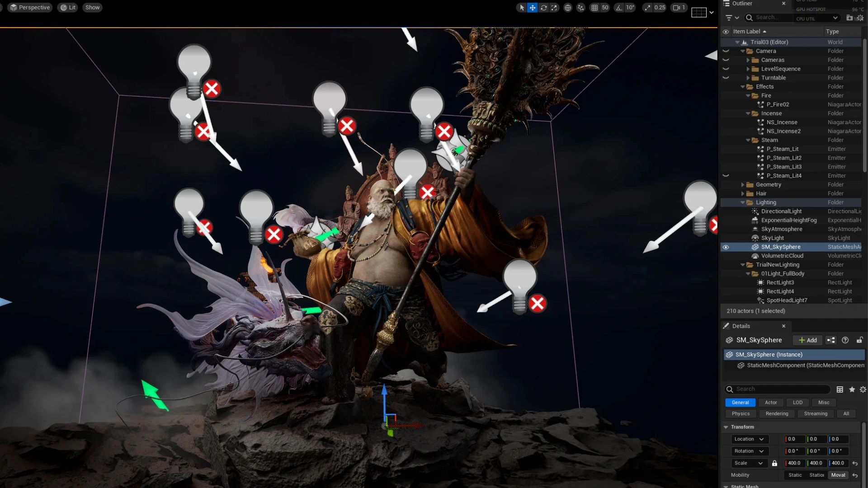Viewport: 868px width, 488px height.
Task: Click the Add component button
Action: (x=807, y=340)
